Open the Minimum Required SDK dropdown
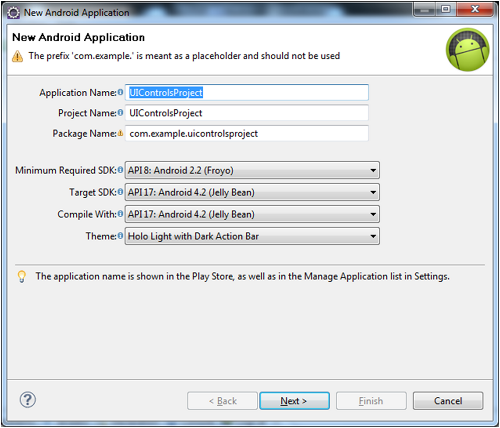The height and width of the screenshot is (428, 500). (x=252, y=170)
